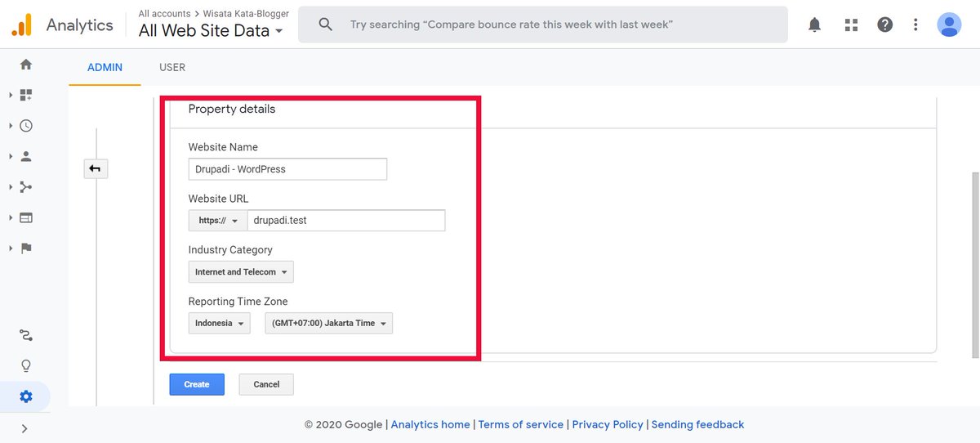Viewport: 980px width, 443px height.
Task: Expand the Conversions section arrow
Action: 11,248
